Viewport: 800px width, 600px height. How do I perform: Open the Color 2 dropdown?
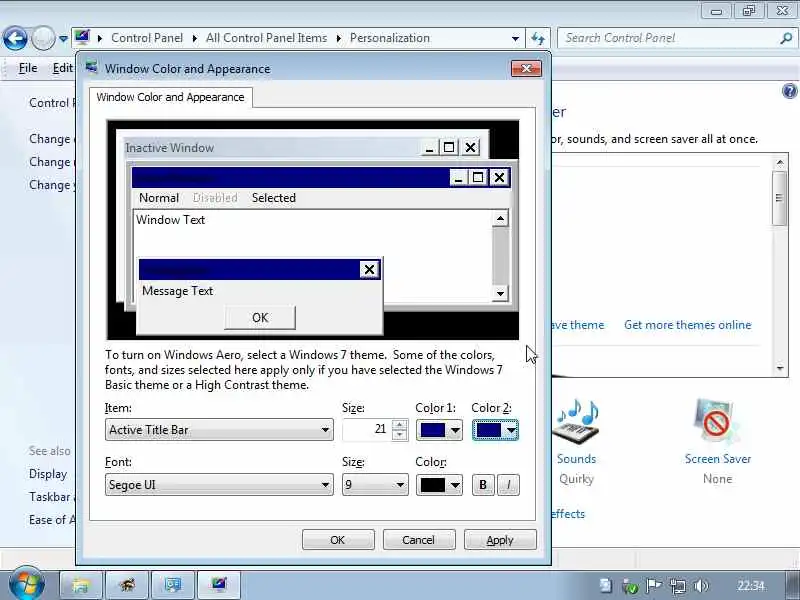tap(495, 430)
